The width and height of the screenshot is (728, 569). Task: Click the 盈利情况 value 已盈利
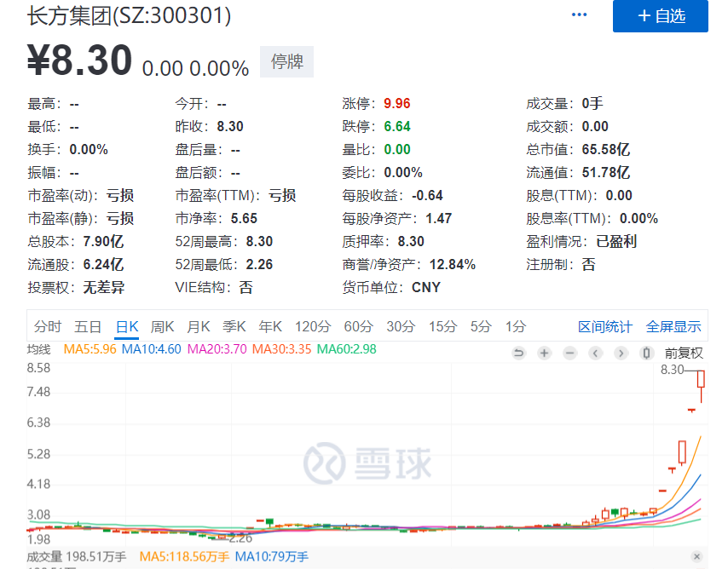pyautogui.click(x=616, y=241)
